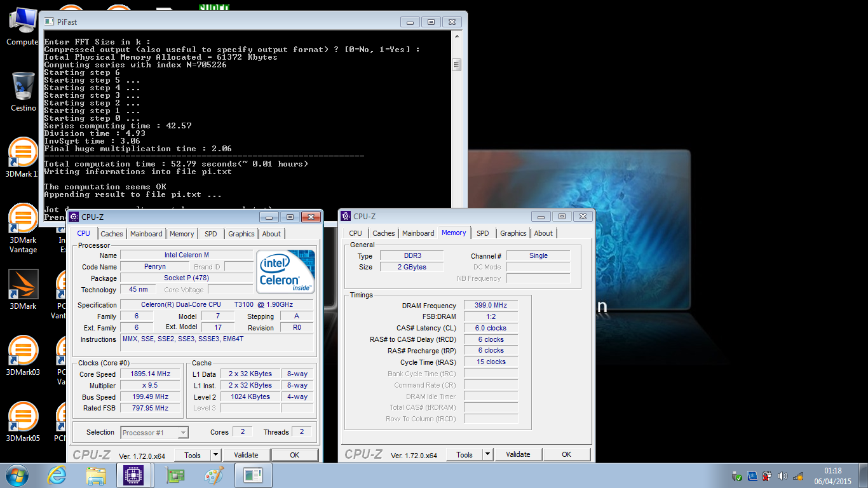
Task: Expand Tools dropdown arrow in left CPU-Z
Action: (x=215, y=455)
